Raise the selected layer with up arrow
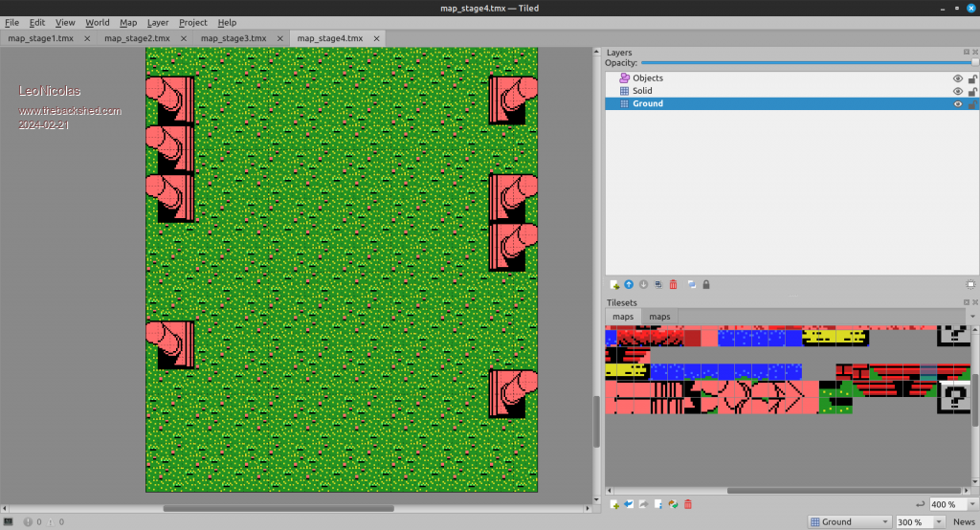Screen dimensions: 980x530 coord(629,284)
